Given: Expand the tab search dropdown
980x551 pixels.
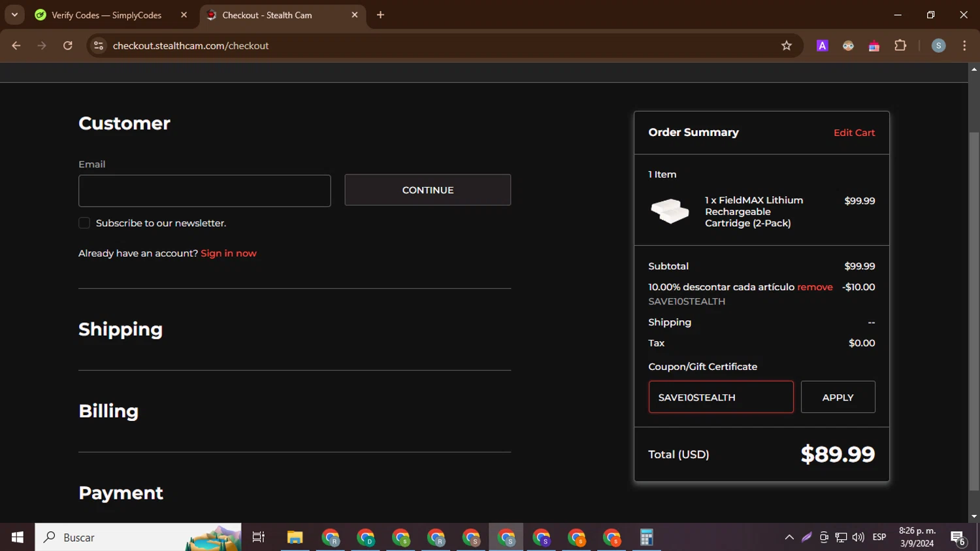Looking at the screenshot, I should click(14, 15).
